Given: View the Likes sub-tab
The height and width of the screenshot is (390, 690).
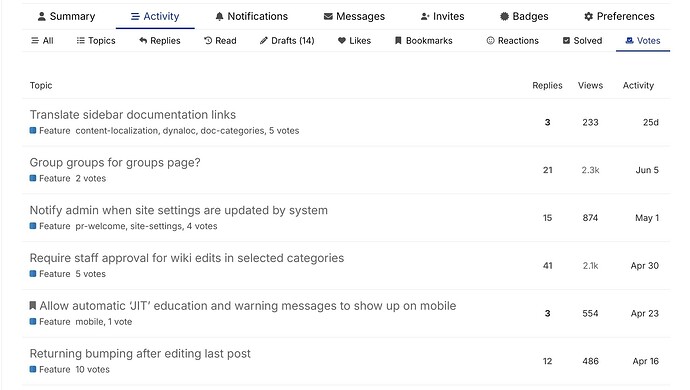Looking at the screenshot, I should pyautogui.click(x=354, y=40).
